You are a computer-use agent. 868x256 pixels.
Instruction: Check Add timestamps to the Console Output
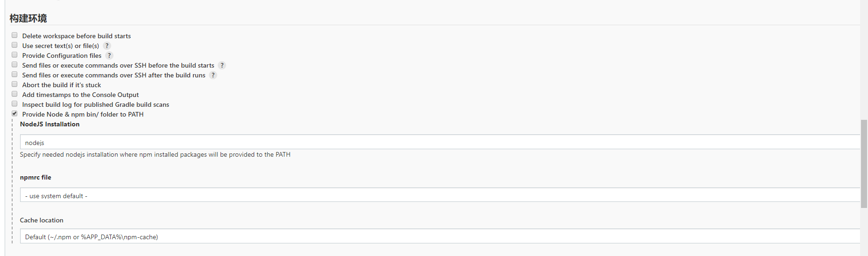pos(14,94)
